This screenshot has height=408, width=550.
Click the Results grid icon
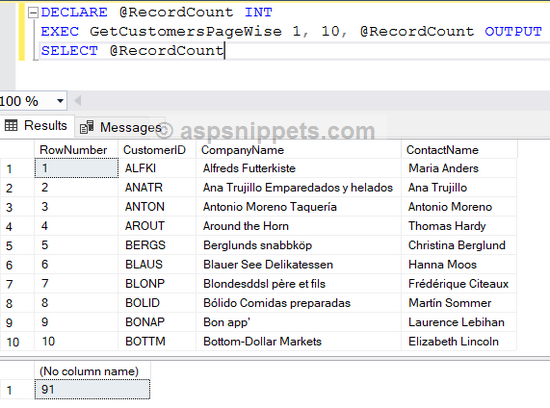coord(11,125)
